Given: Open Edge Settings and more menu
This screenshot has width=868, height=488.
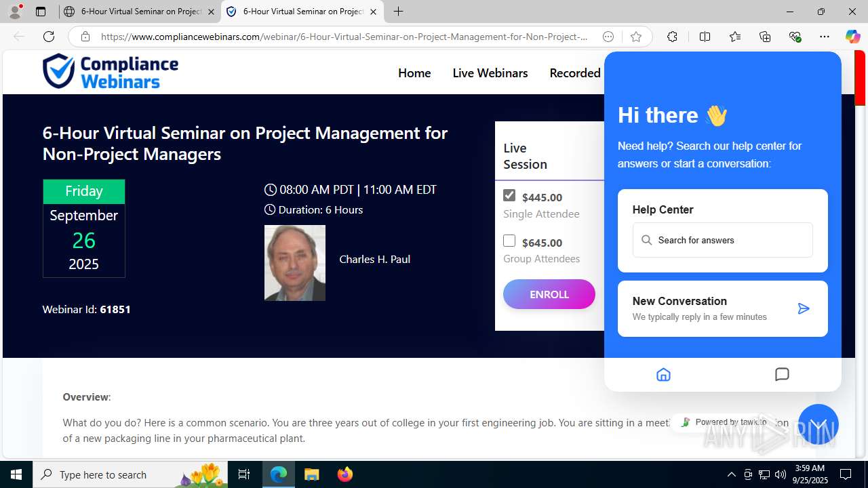Looking at the screenshot, I should 825,37.
